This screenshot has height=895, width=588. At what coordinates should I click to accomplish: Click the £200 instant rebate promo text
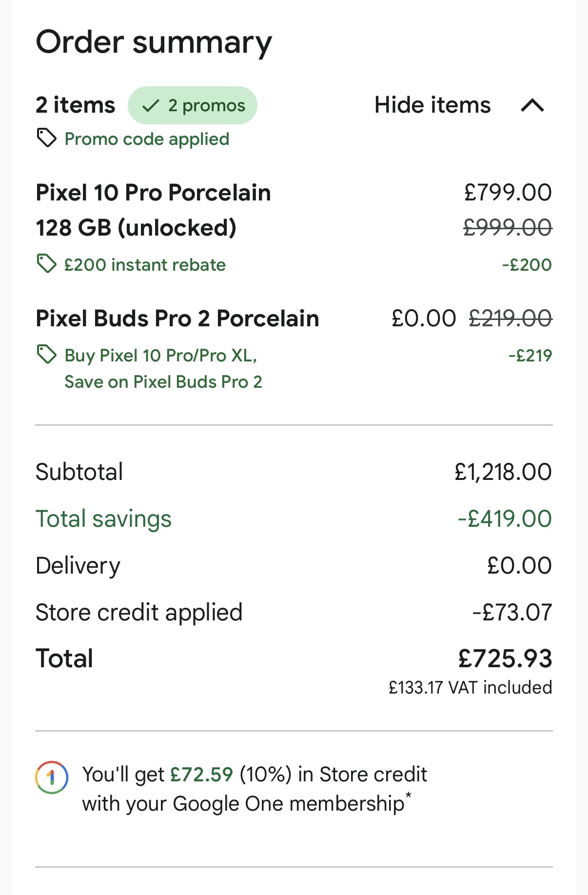coord(145,265)
